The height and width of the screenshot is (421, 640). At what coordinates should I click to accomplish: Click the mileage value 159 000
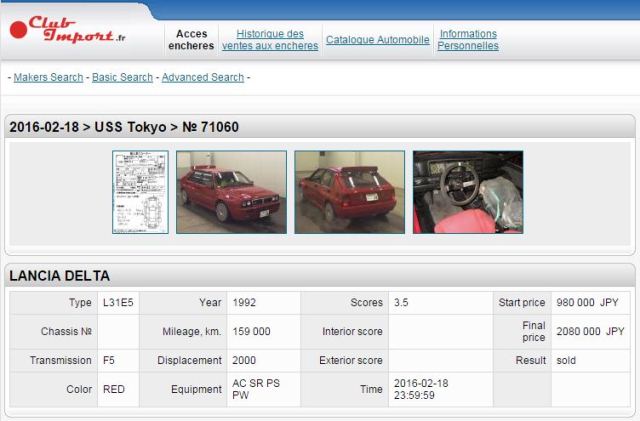tap(251, 331)
